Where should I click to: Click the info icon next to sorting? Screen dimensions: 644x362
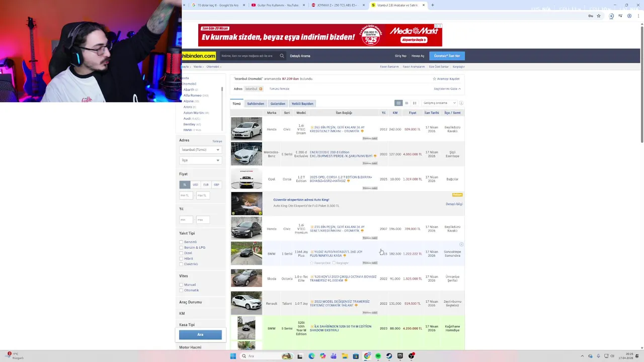coord(461,103)
